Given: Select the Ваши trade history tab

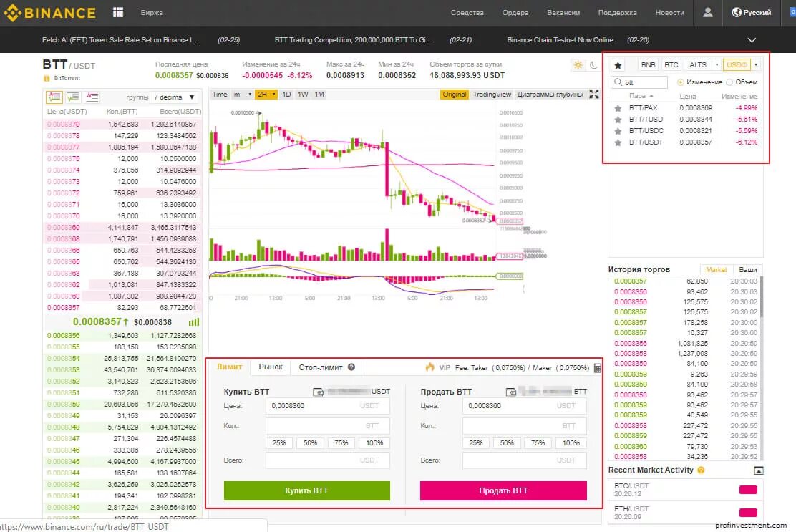Looking at the screenshot, I should tap(748, 269).
